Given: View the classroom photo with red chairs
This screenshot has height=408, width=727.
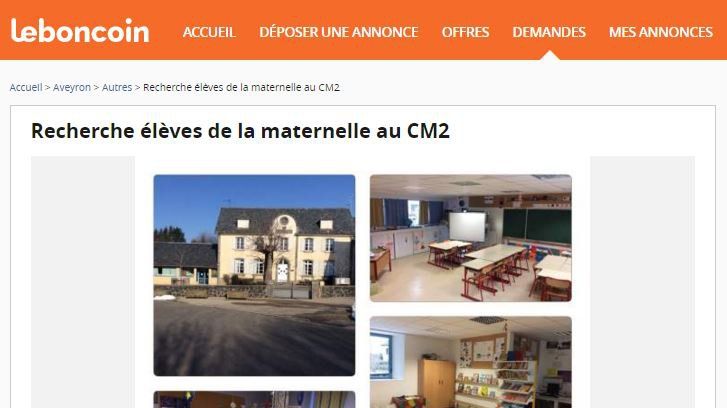Looking at the screenshot, I should coord(471,238).
